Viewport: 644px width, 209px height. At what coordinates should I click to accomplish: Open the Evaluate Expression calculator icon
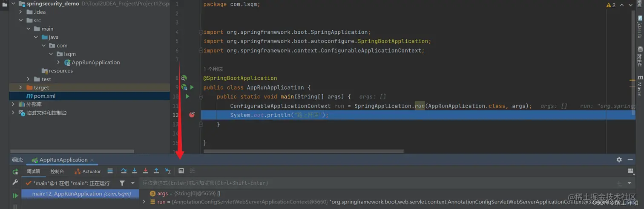click(181, 171)
